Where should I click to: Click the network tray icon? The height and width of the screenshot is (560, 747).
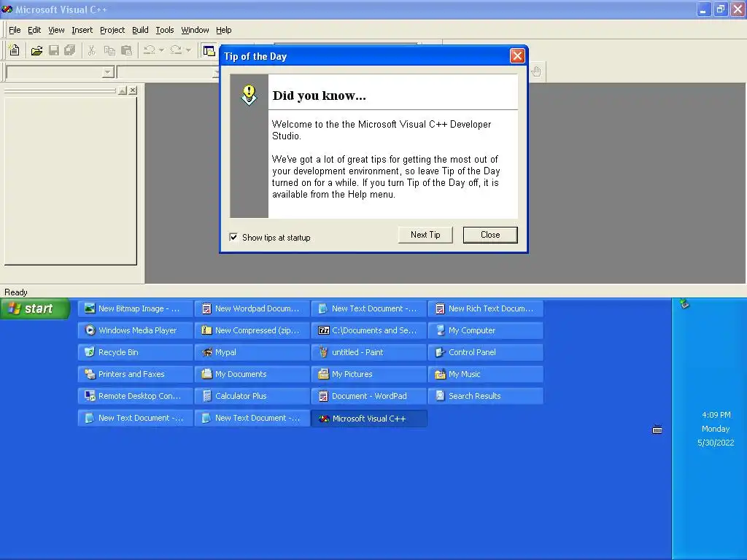coord(684,304)
